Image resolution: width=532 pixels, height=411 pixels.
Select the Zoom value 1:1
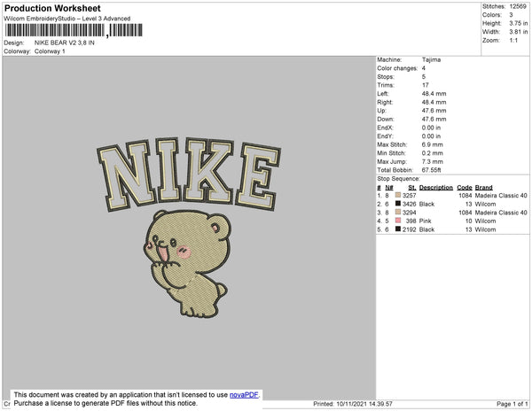tap(513, 41)
